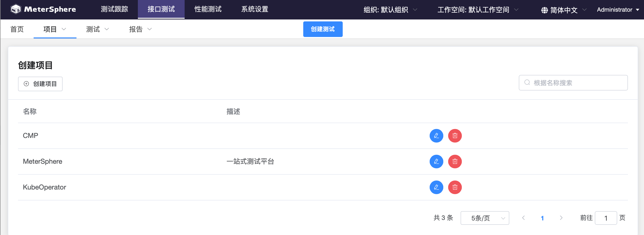Click the 根据名称搜索 search field
The width and height of the screenshot is (644, 235).
573,83
